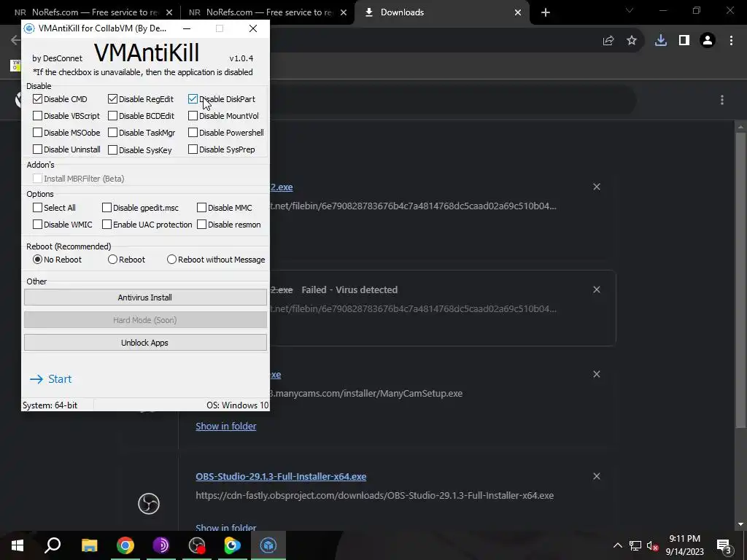
Task: Check Disable MountVol option
Action: click(193, 116)
